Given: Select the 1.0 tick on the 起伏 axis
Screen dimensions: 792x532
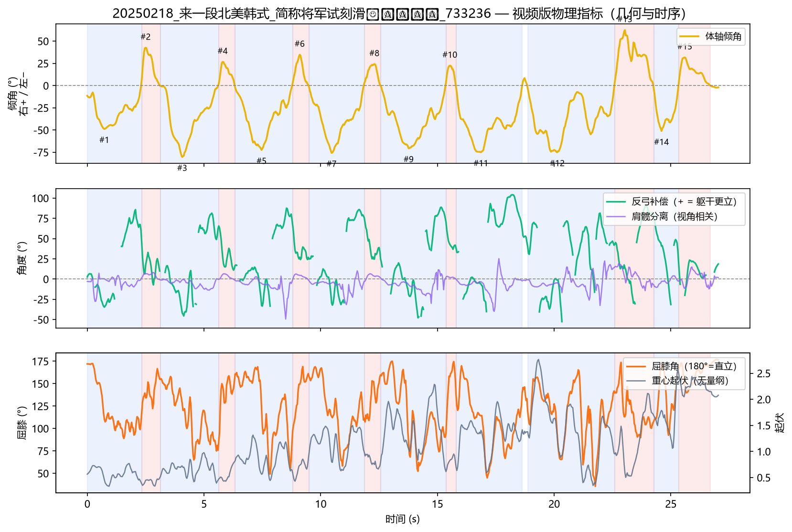Looking at the screenshot, I should (x=764, y=452).
